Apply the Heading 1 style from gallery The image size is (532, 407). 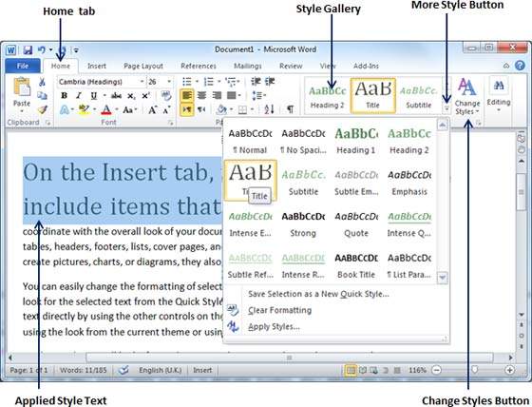point(356,141)
